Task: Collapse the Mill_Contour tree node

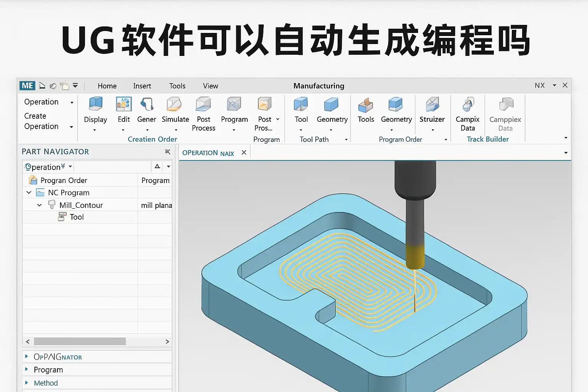Action: tap(39, 205)
